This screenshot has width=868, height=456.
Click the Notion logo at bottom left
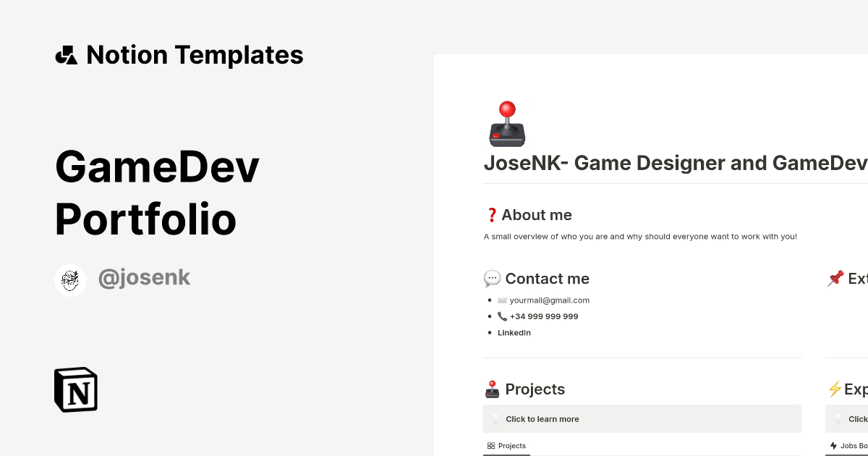click(76, 389)
